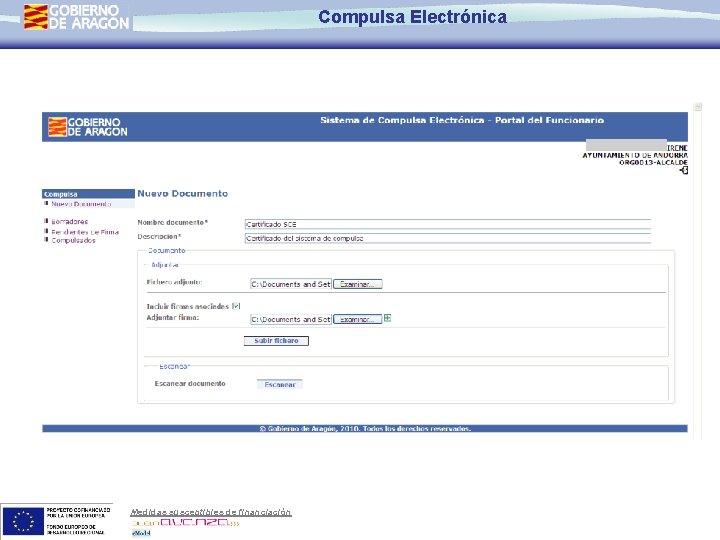Toggle the Incluir firmas asociadas checkbox
Image resolution: width=720 pixels, height=540 pixels.
236,306
